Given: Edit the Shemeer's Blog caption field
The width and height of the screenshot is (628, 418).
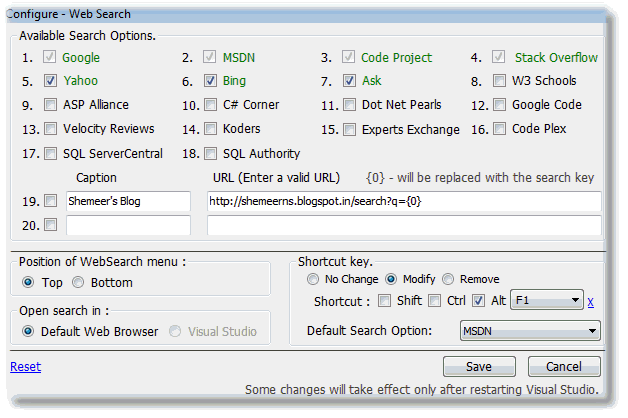Looking at the screenshot, I should (x=128, y=201).
